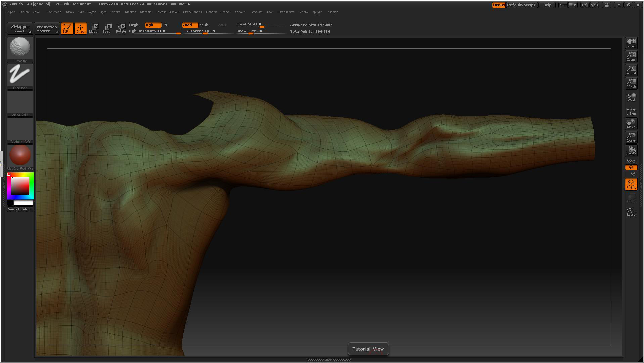
Task: Click the Focal Shift slider
Action: click(x=261, y=25)
